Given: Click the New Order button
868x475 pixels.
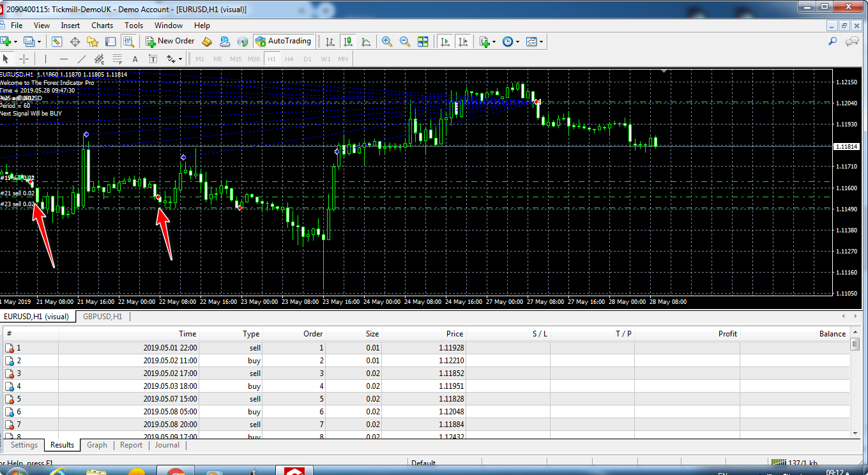Looking at the screenshot, I should coord(170,41).
